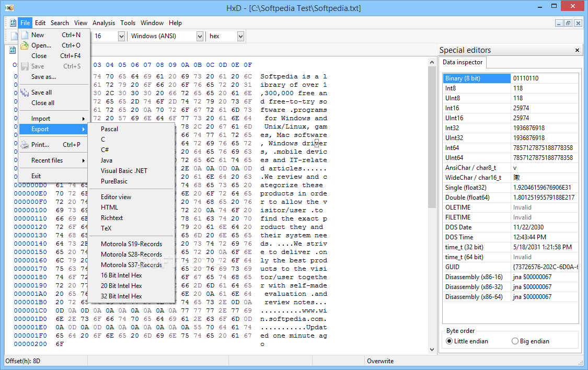Screen dimensions: 588x370
Task: Choose Visual Basic .NET export format
Action: 131,171
